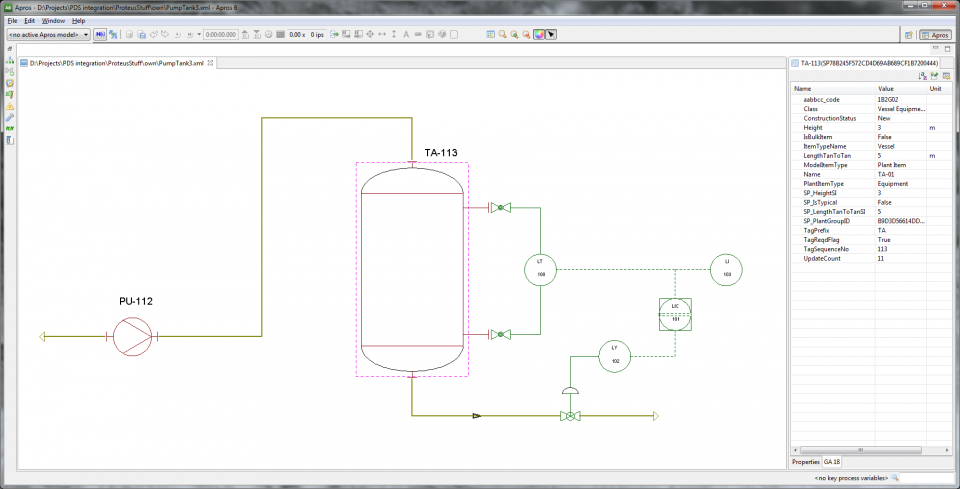Open the Edit menu
Viewport: 960px width, 489px height.
(x=29, y=21)
